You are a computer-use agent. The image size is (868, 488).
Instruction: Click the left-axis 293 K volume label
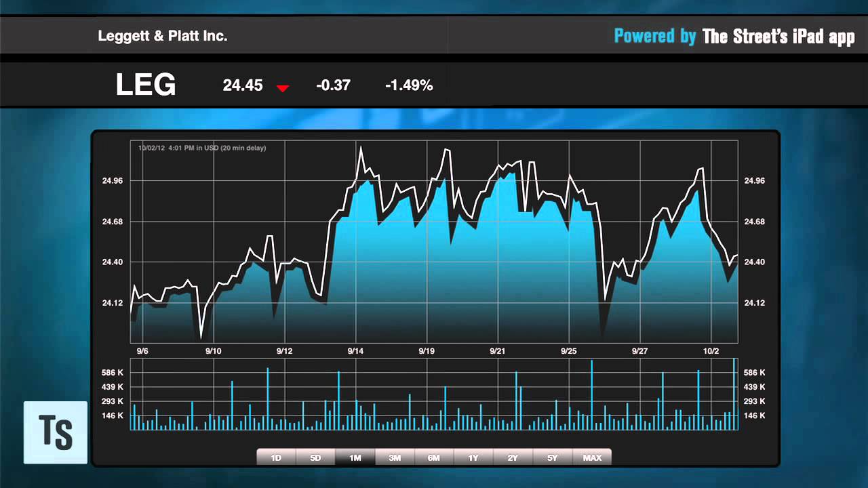click(x=113, y=402)
